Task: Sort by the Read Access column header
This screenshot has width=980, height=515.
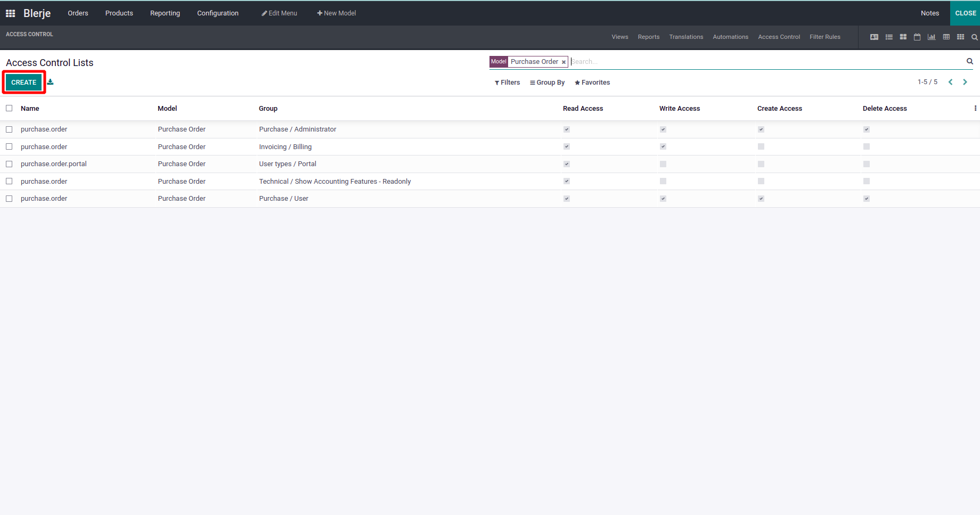Action: (583, 109)
